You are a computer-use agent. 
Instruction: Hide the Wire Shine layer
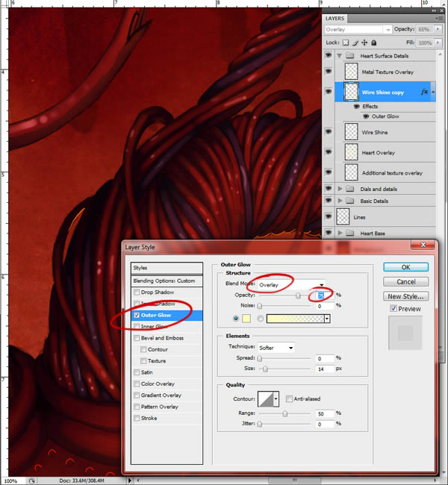[329, 131]
